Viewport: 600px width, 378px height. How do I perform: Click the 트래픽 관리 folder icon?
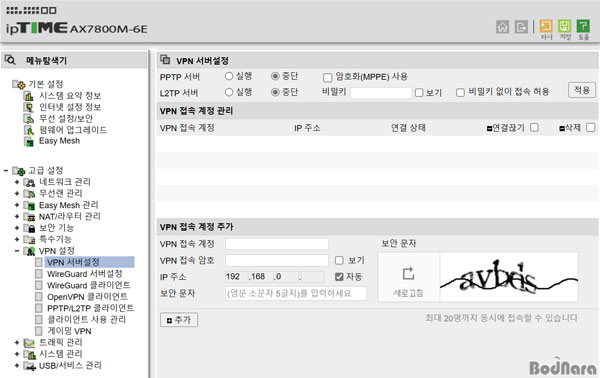pyautogui.click(x=29, y=343)
